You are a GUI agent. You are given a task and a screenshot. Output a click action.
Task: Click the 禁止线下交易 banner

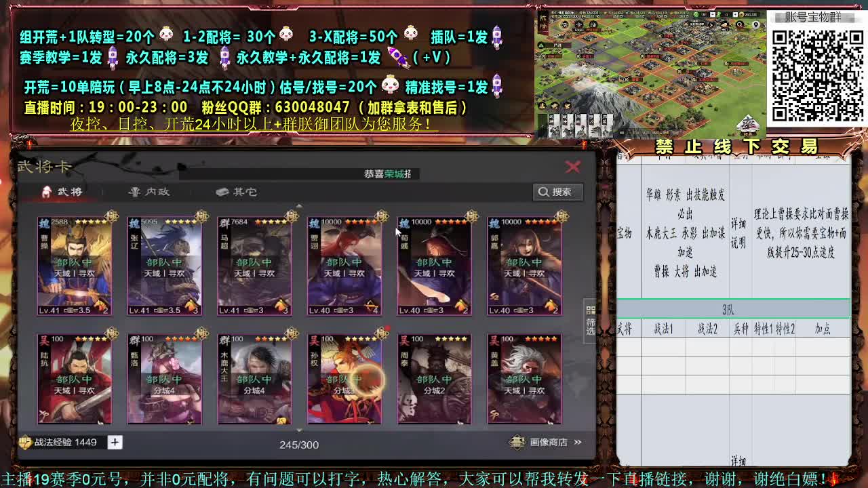[736, 146]
